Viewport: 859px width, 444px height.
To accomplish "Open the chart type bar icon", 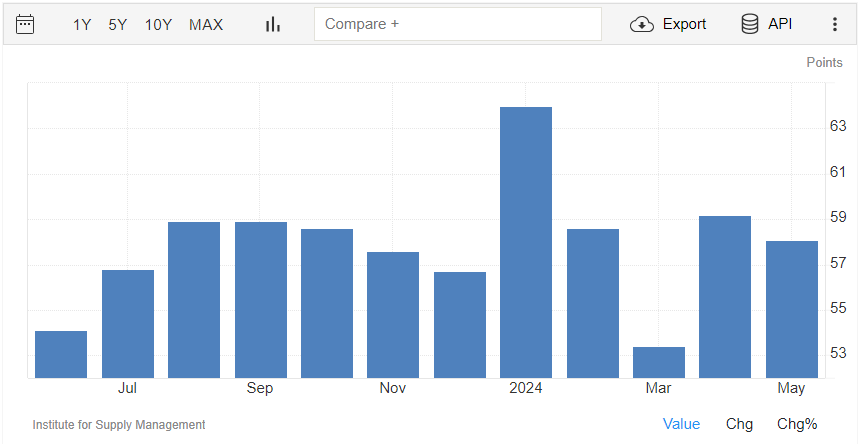I will pos(273,24).
